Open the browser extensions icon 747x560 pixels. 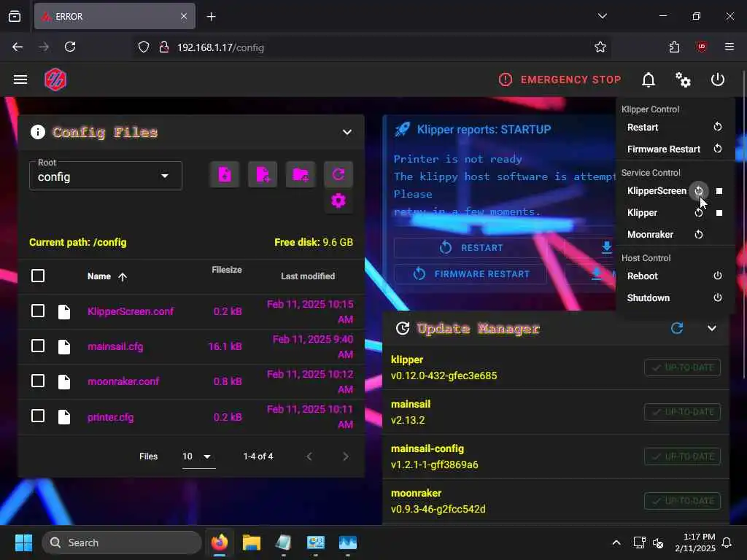(x=674, y=47)
